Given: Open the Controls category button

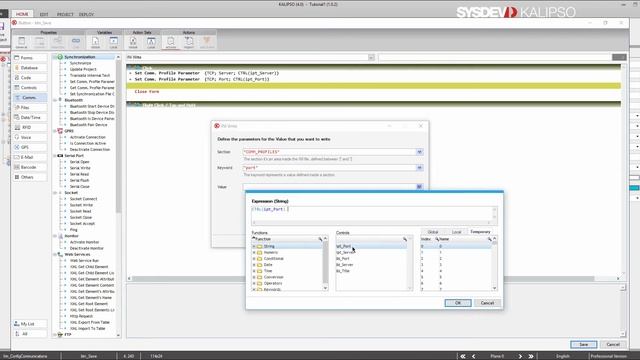Looking at the screenshot, I should pos(30,87).
